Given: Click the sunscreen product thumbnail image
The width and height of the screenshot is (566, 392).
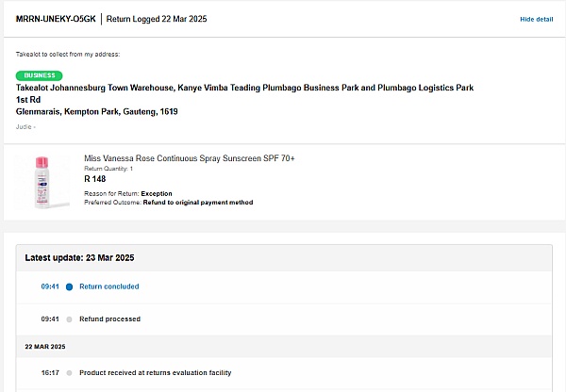Looking at the screenshot, I should pos(42,182).
